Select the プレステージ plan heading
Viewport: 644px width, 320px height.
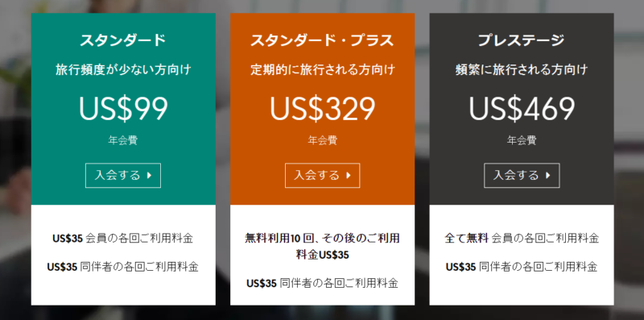pos(522,40)
